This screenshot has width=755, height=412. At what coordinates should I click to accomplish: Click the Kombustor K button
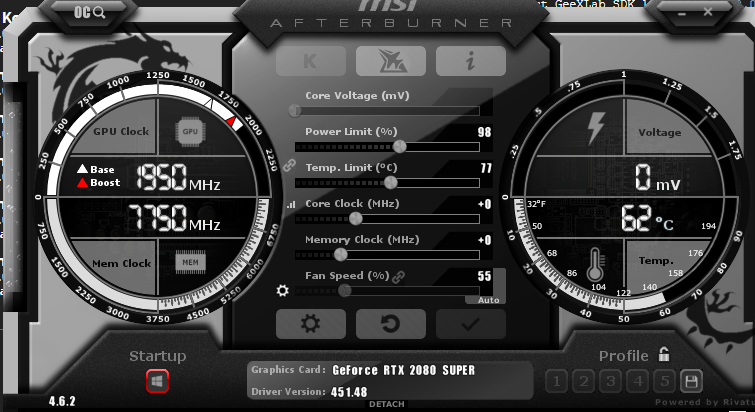point(311,61)
